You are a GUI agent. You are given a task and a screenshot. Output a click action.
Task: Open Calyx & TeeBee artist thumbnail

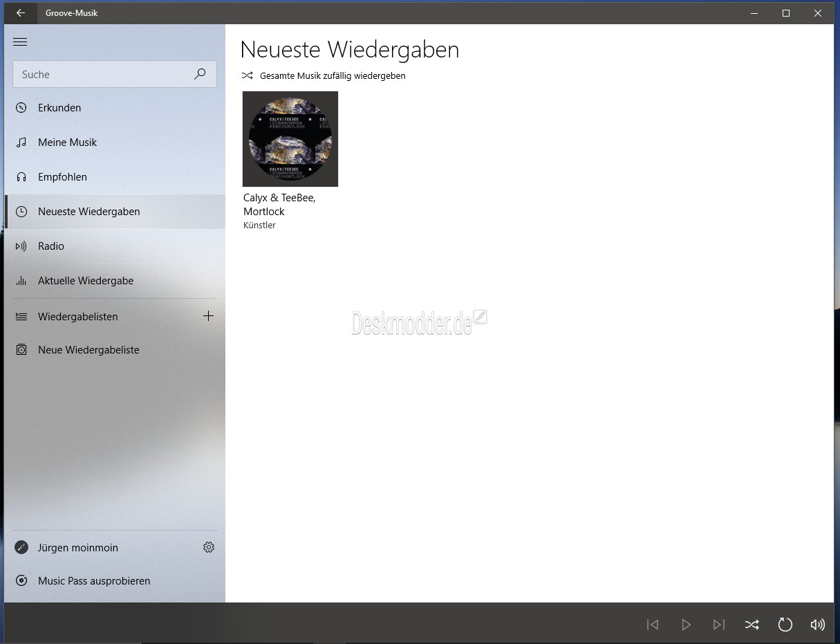click(x=290, y=139)
